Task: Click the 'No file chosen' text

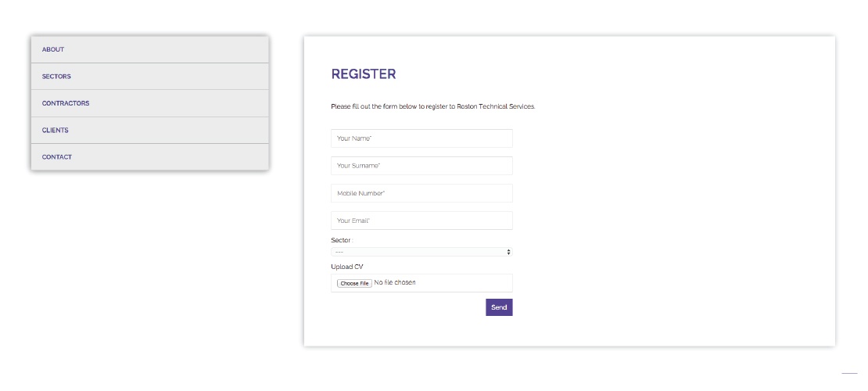Action: [395, 282]
